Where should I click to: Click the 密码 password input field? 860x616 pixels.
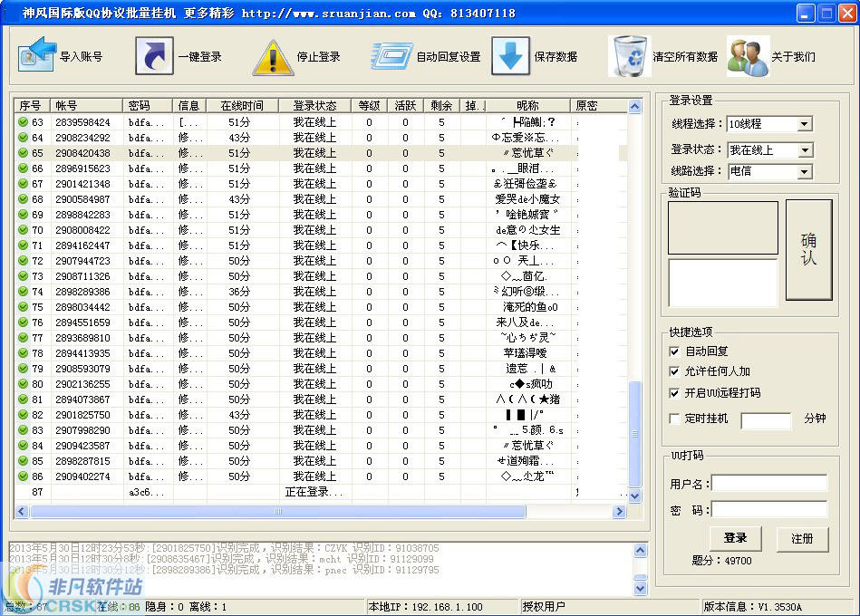769,510
